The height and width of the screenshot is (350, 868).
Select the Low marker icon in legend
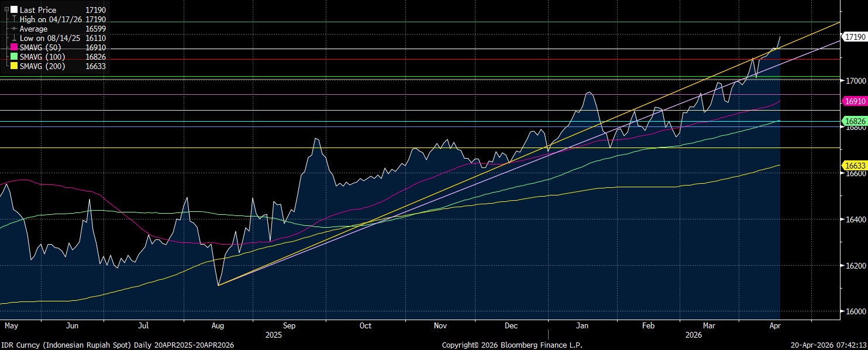[14, 38]
